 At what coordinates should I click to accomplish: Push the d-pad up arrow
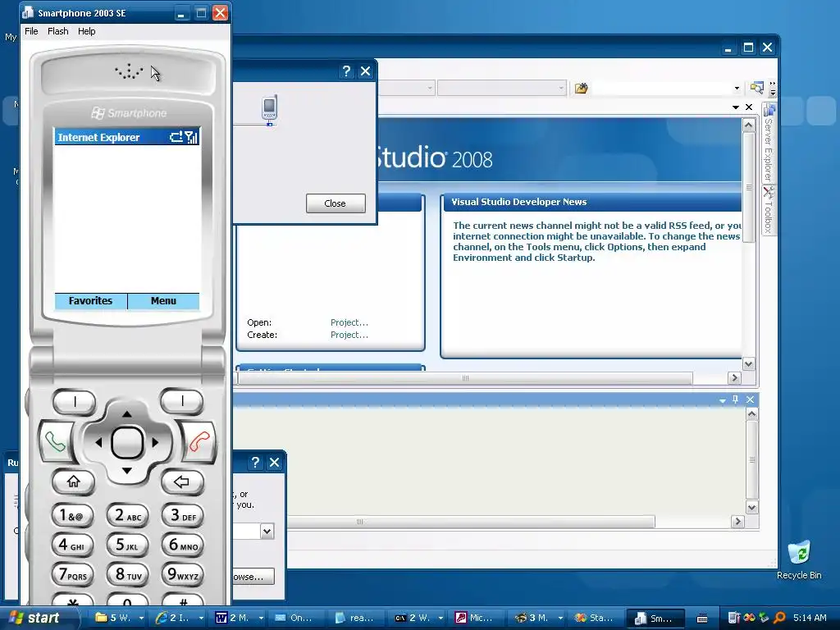tap(127, 413)
